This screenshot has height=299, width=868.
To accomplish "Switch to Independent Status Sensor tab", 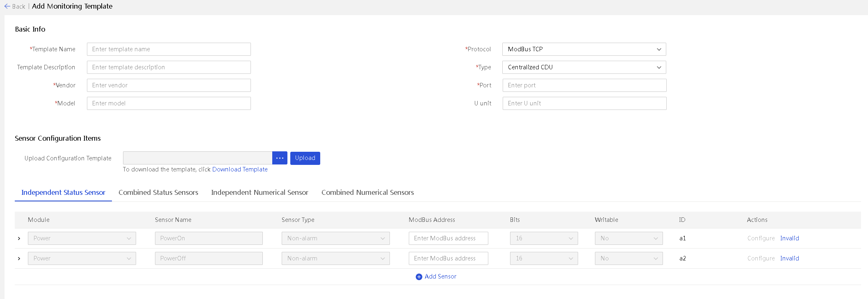I will 63,192.
